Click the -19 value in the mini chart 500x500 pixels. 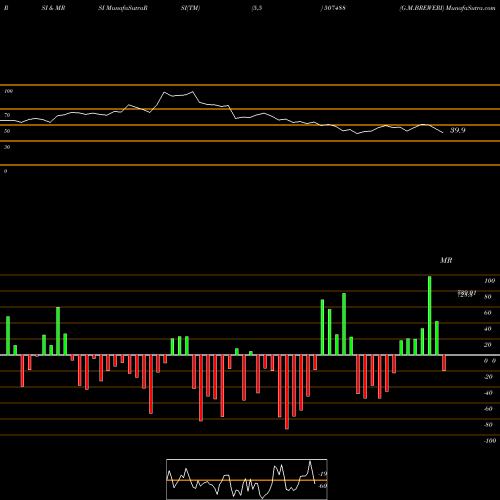pyautogui.click(x=323, y=474)
